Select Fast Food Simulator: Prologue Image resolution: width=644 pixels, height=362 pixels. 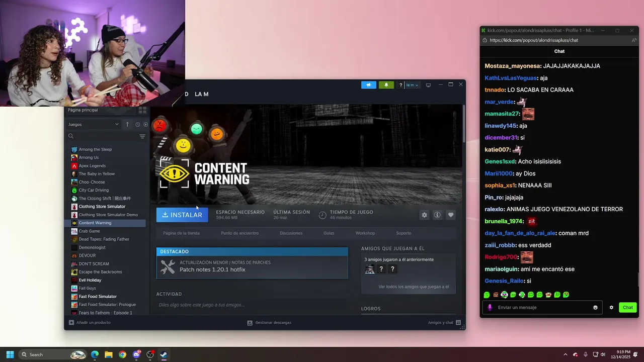(107, 305)
